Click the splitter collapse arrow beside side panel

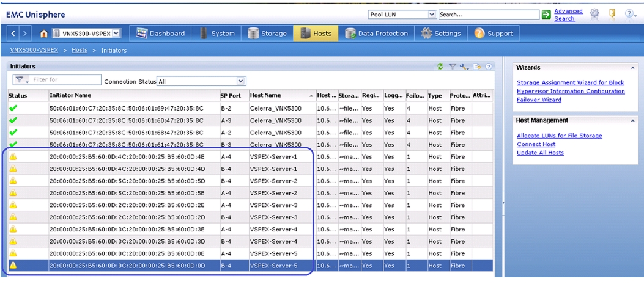point(503,203)
